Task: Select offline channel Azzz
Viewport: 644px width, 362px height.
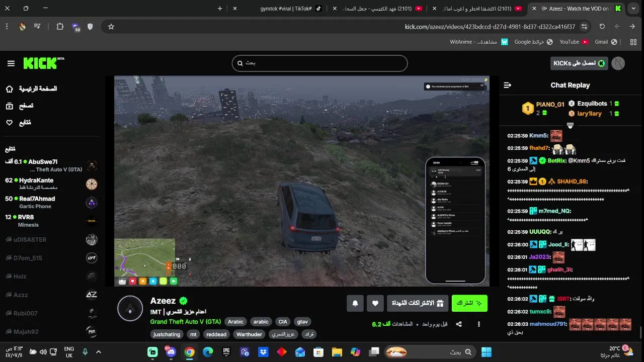Action: [x=50, y=295]
